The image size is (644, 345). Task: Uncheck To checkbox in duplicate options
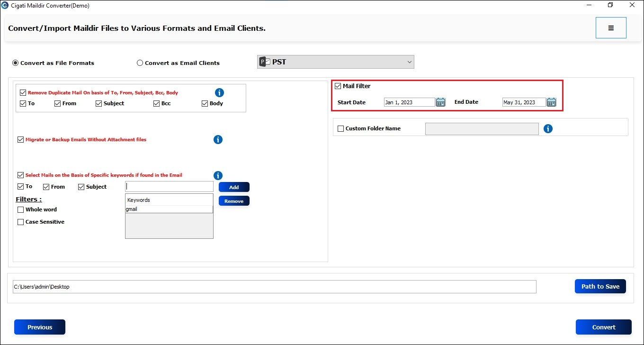23,103
